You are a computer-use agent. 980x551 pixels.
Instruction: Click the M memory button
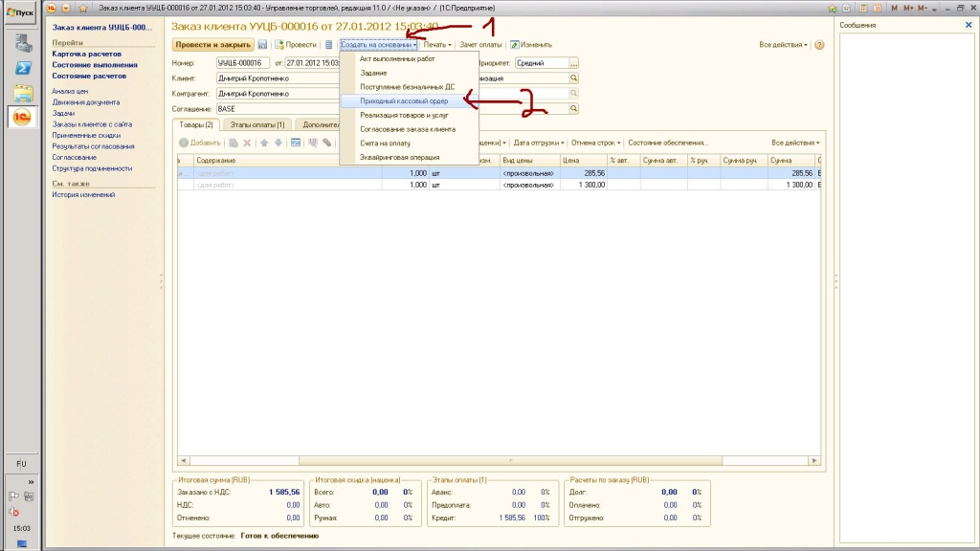[x=895, y=8]
